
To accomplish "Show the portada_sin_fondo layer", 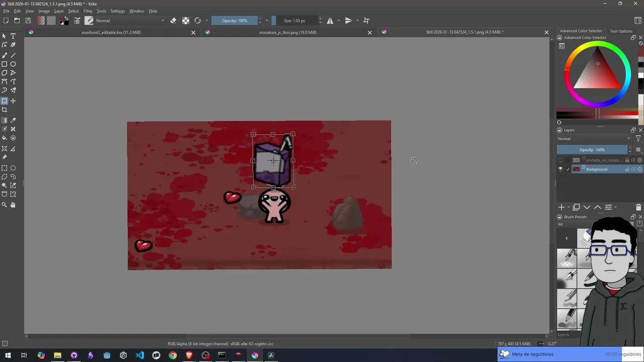I will [560, 160].
